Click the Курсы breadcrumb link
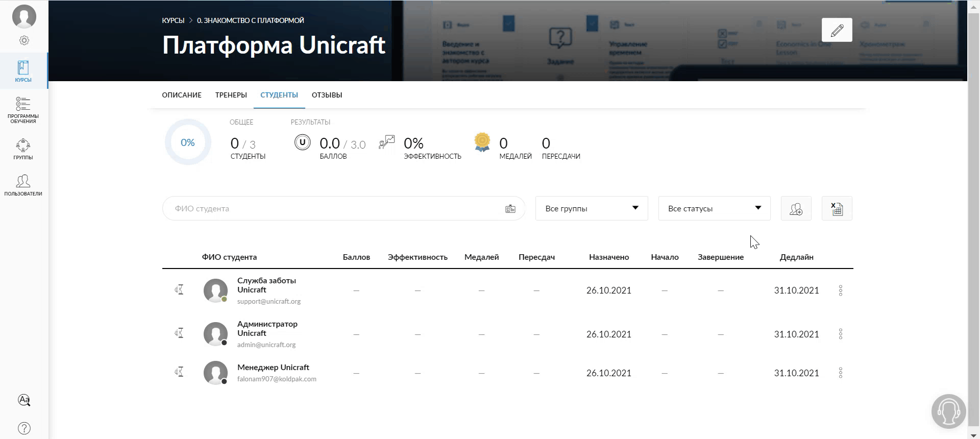Viewport: 980px width, 439px height. pyautogui.click(x=173, y=20)
